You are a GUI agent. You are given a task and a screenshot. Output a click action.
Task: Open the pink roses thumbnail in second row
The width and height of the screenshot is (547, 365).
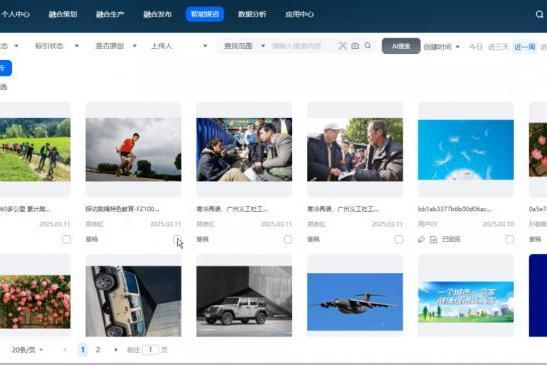coord(35,301)
